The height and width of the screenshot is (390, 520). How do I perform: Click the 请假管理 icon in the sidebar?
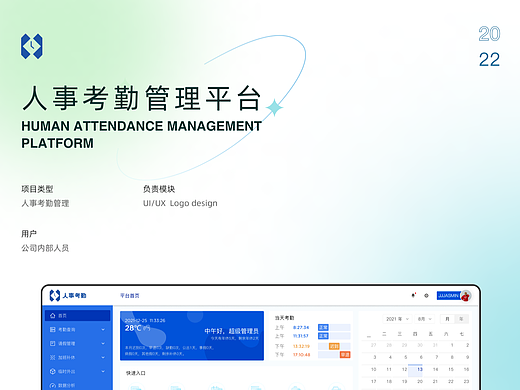tap(52, 343)
